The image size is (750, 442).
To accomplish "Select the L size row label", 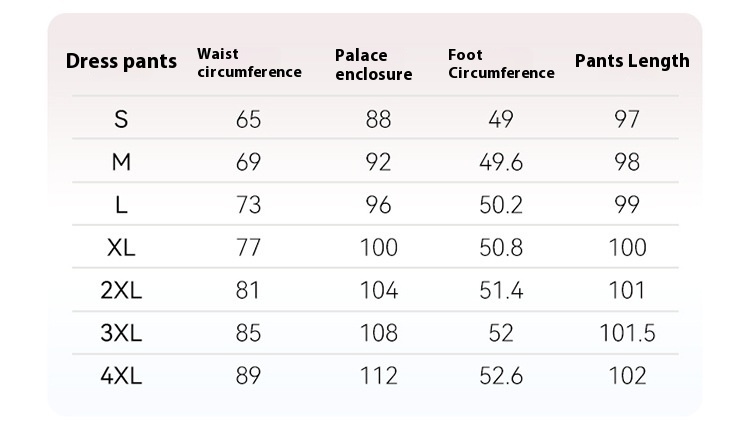I will (121, 205).
